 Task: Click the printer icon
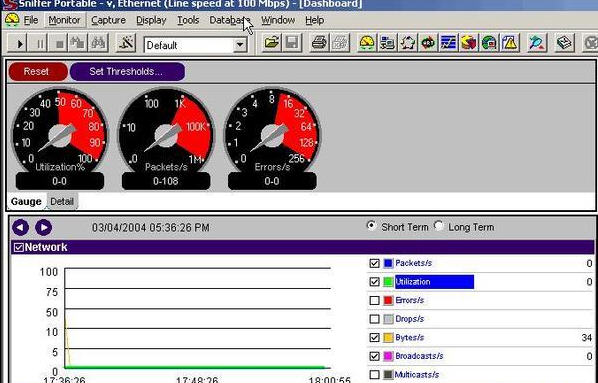click(x=319, y=43)
